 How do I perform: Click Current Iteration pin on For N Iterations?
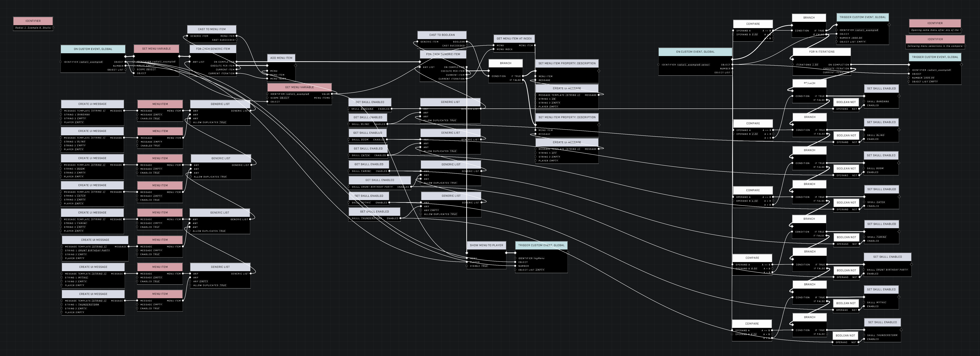(x=851, y=72)
